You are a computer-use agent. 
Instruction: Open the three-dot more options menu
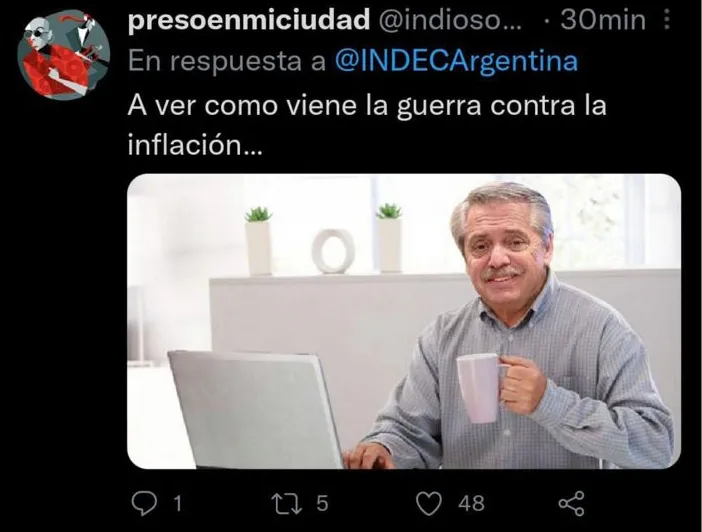click(667, 20)
